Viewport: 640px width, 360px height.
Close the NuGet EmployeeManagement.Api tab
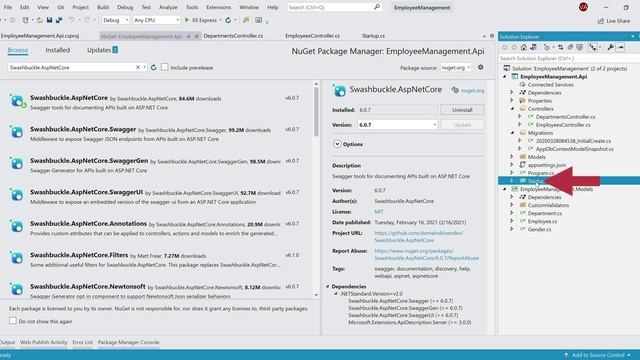pos(196,36)
